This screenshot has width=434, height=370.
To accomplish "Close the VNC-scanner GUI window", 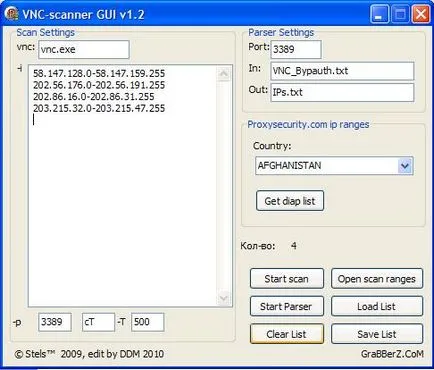I will (421, 14).
